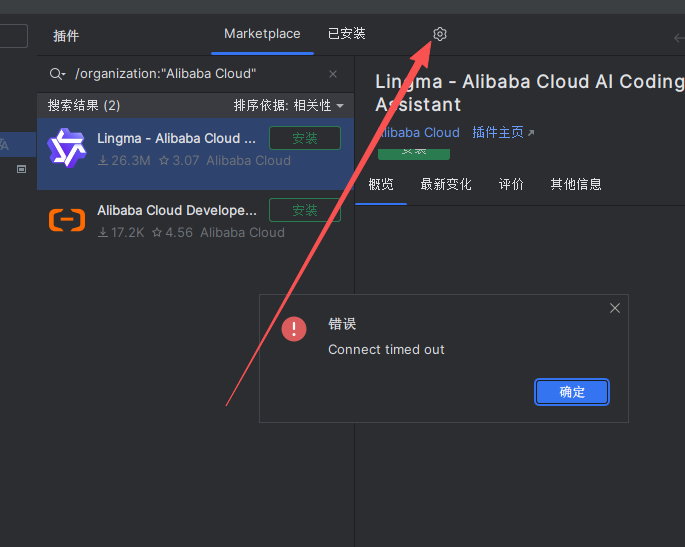Switch to the 已安装 tab

click(x=346, y=34)
